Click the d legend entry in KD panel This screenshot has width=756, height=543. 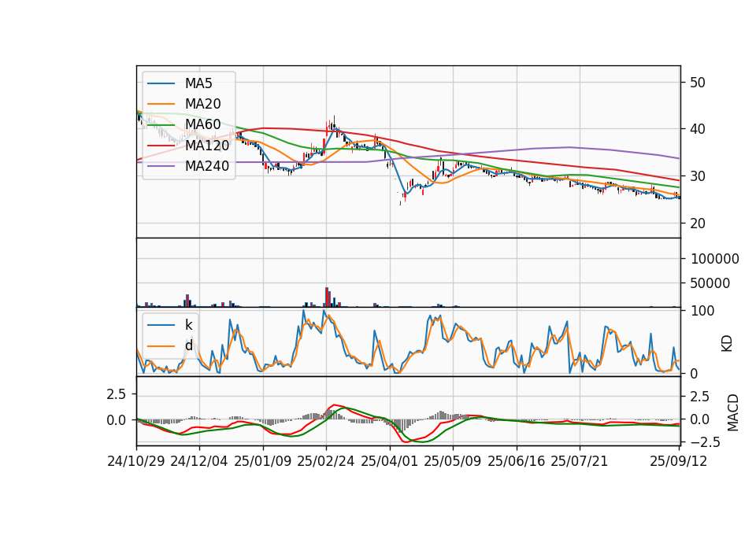(188, 345)
